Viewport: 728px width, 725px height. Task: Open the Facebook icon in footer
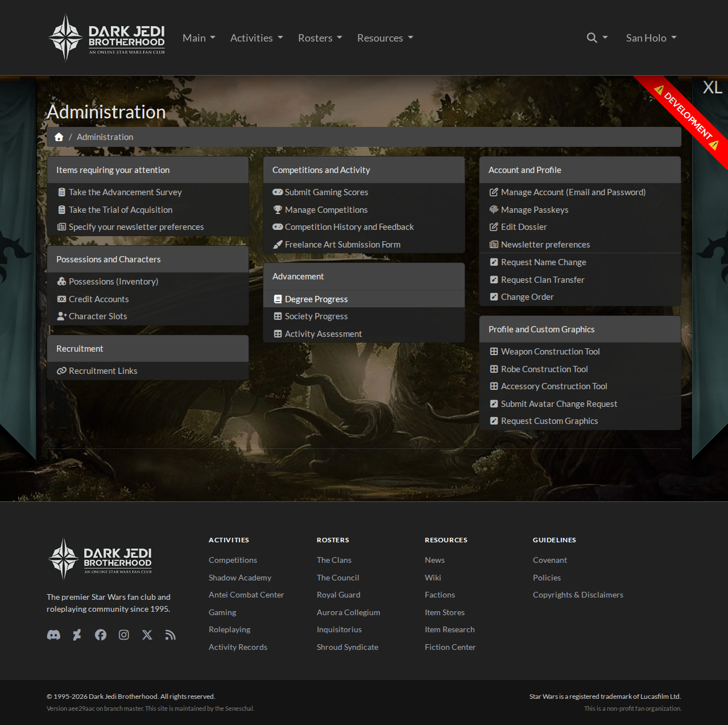101,635
